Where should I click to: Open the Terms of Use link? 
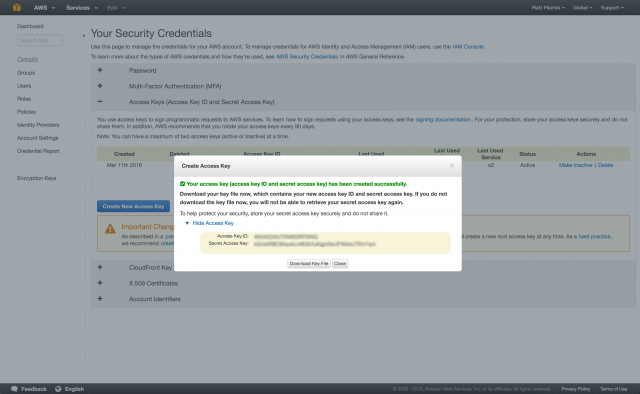coord(613,389)
